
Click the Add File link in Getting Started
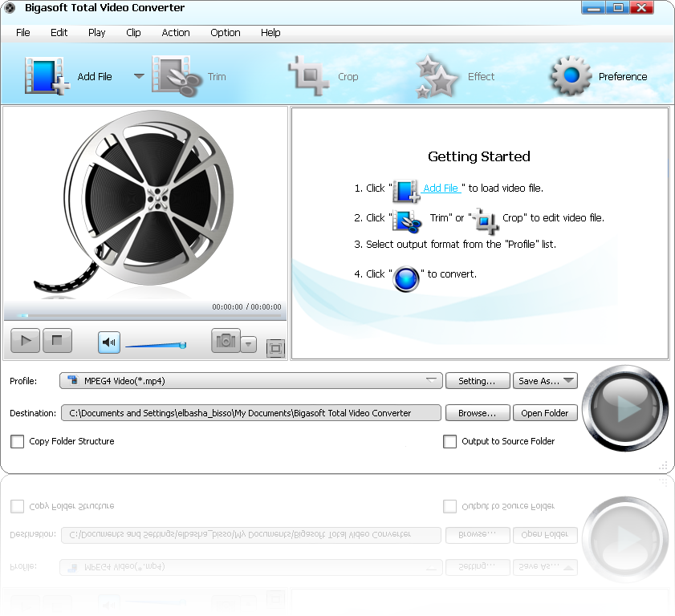[x=441, y=188]
